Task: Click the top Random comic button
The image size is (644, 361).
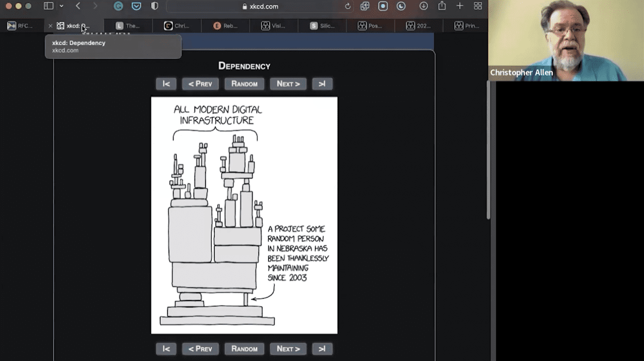Action: coord(244,84)
